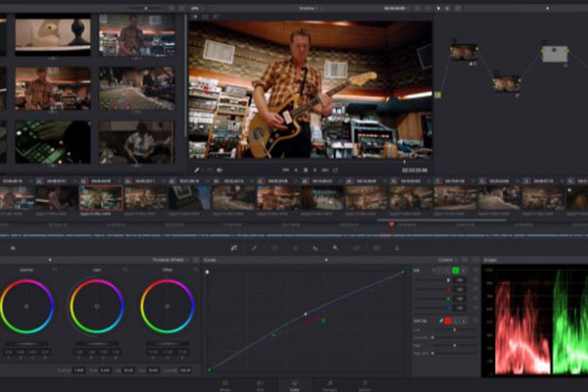Viewport: 588px width, 392px height.
Task: Toggle loop playback in the viewer
Action: 335,170
